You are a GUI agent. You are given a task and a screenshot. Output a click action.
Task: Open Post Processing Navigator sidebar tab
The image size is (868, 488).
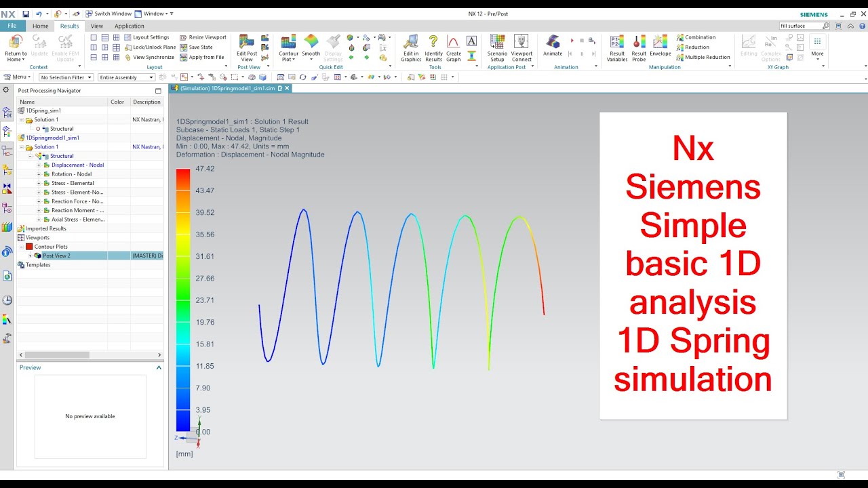tap(7, 131)
